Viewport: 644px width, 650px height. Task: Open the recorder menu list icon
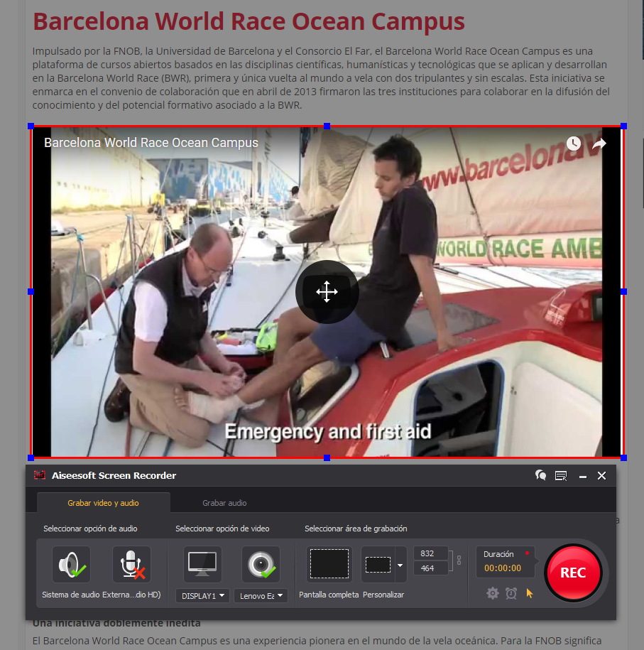click(x=561, y=476)
